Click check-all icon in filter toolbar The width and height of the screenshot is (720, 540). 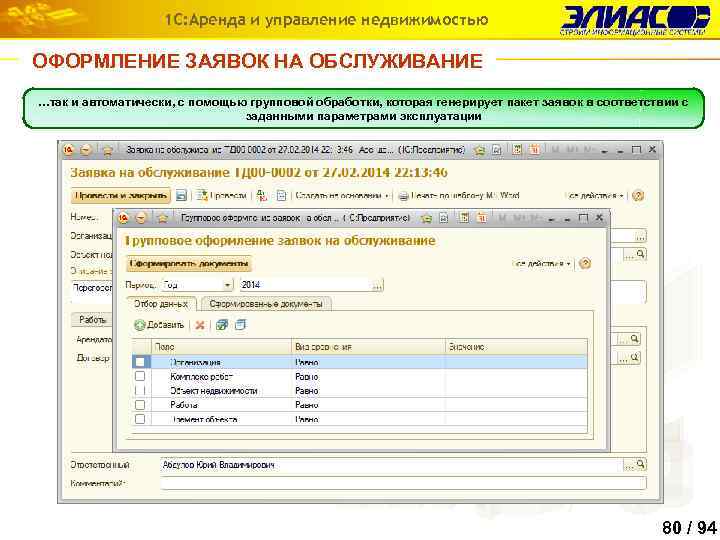pos(222,325)
